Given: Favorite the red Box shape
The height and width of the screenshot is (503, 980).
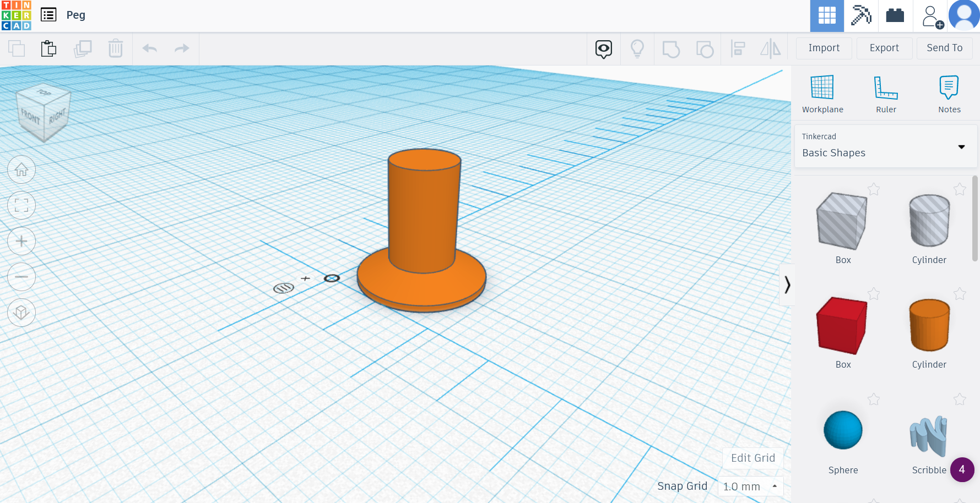Looking at the screenshot, I should pos(874,294).
